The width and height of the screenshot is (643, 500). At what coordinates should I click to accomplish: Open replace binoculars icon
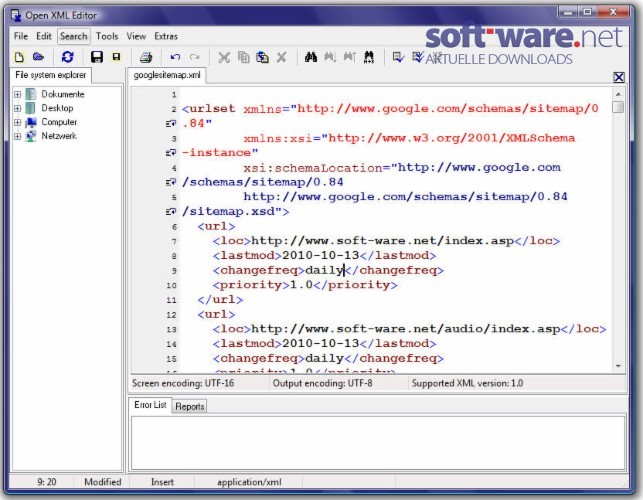click(369, 57)
